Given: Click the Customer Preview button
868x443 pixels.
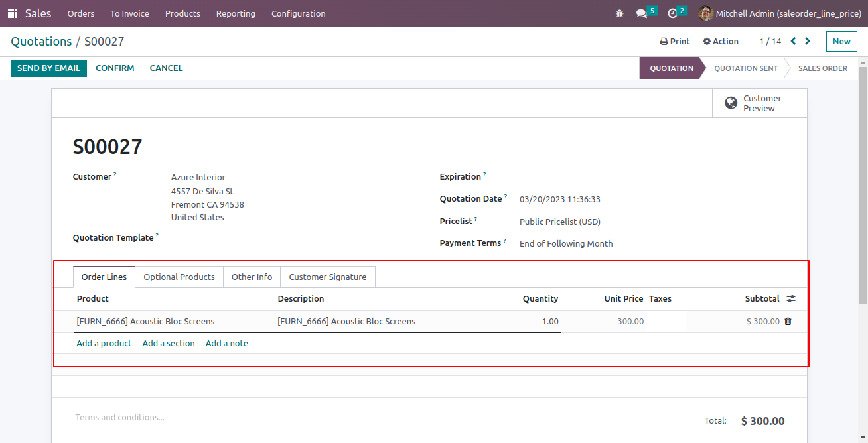Looking at the screenshot, I should point(760,103).
